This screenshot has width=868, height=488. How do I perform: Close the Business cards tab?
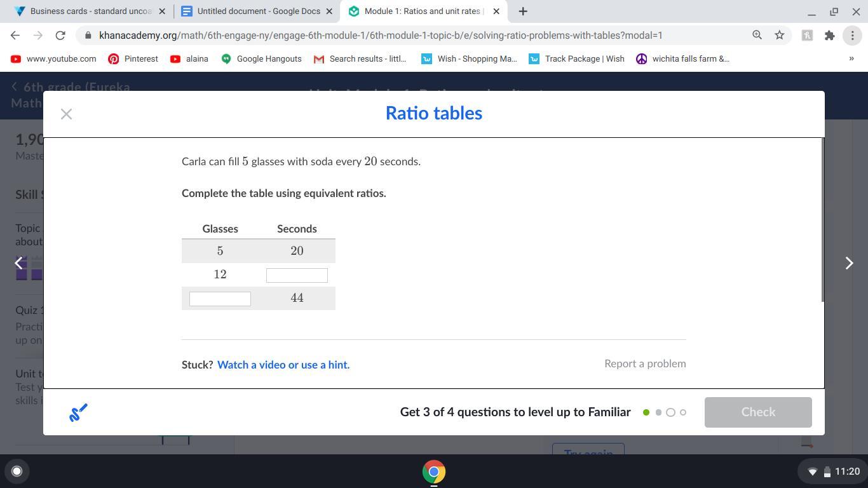[x=162, y=11]
